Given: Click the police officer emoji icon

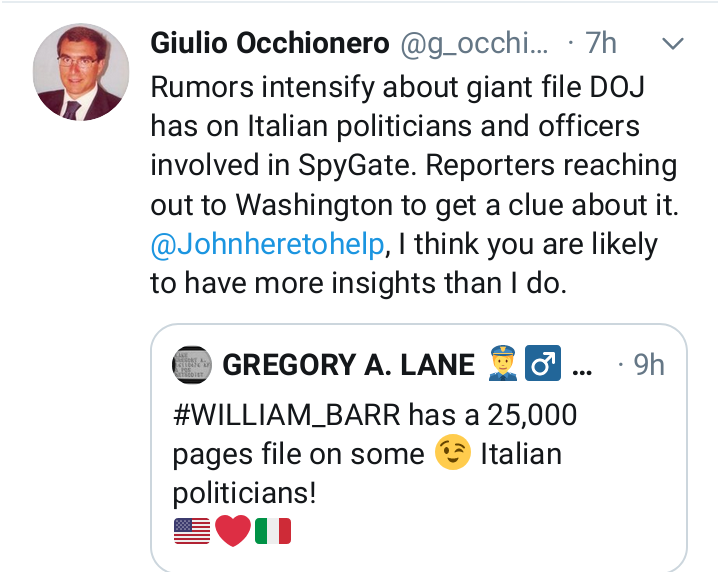Looking at the screenshot, I should pyautogui.click(x=503, y=365).
